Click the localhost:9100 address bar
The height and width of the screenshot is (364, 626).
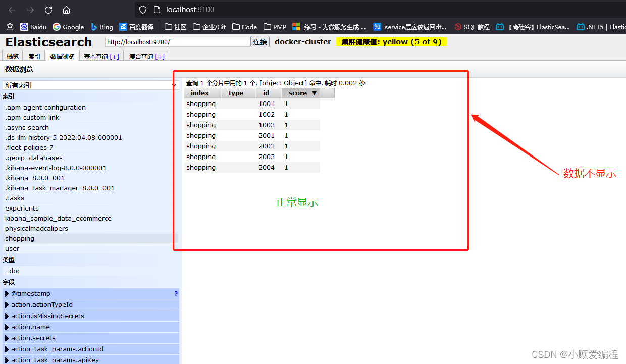379,10
